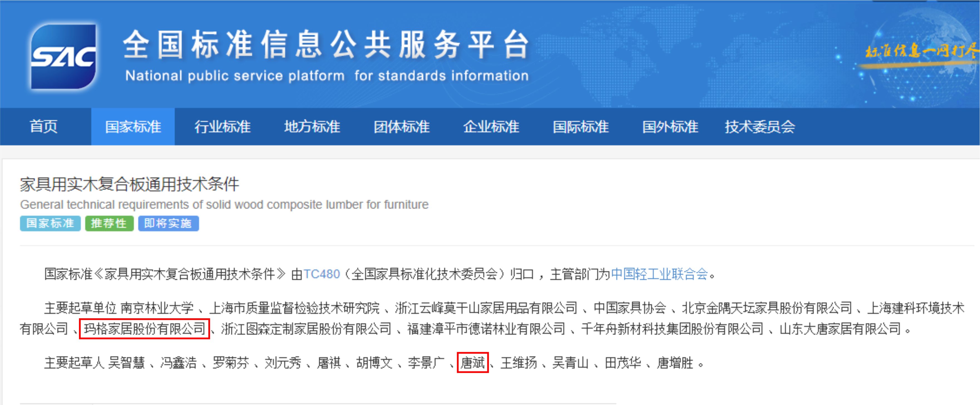Image resolution: width=980 pixels, height=405 pixels.
Task: Click the 家具用实木复合板通用技术条件 heading
Action: pyautogui.click(x=130, y=185)
